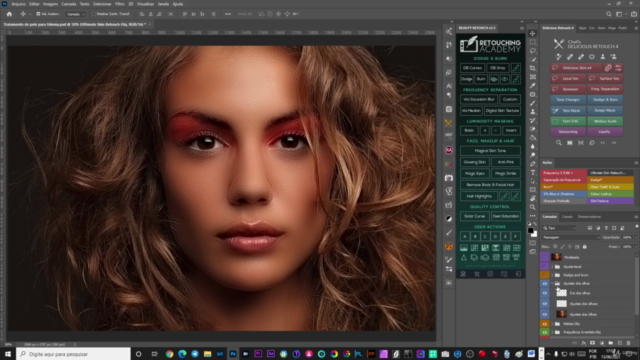Select the Clone Stamp tool

coord(533,111)
